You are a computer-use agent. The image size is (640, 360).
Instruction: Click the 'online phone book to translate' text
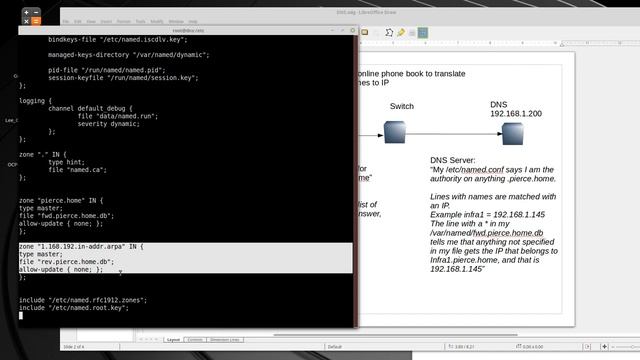(x=411, y=73)
